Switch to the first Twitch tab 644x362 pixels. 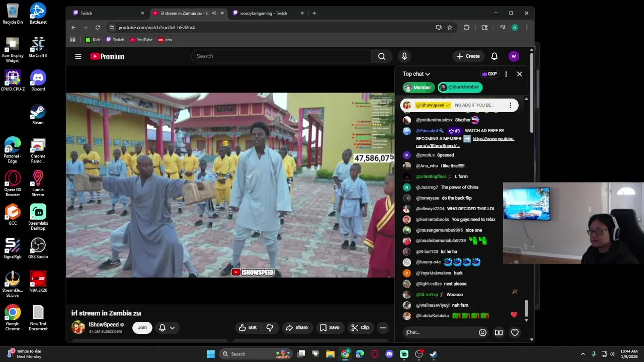tap(108, 13)
